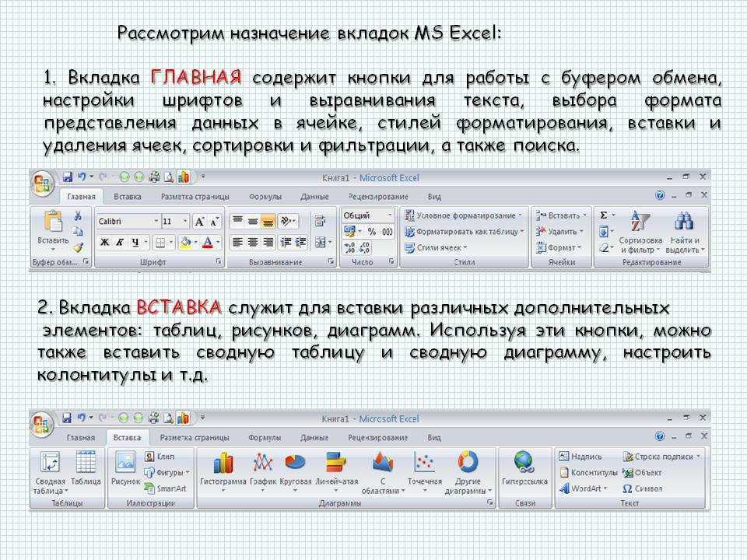
Task: Click the Гистограмма column chart icon
Action: 223,462
